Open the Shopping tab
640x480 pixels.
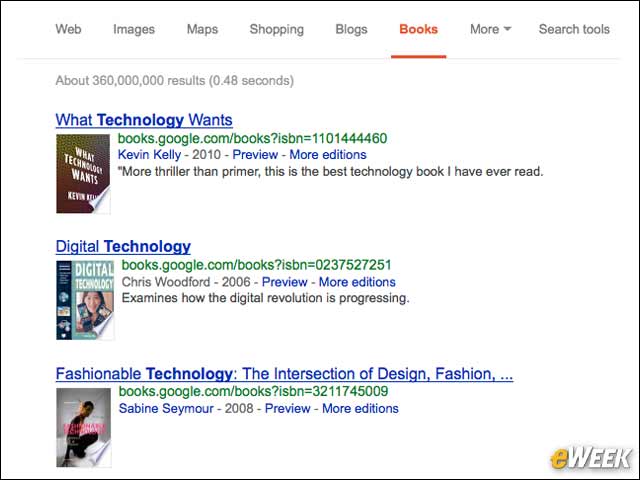pos(277,29)
